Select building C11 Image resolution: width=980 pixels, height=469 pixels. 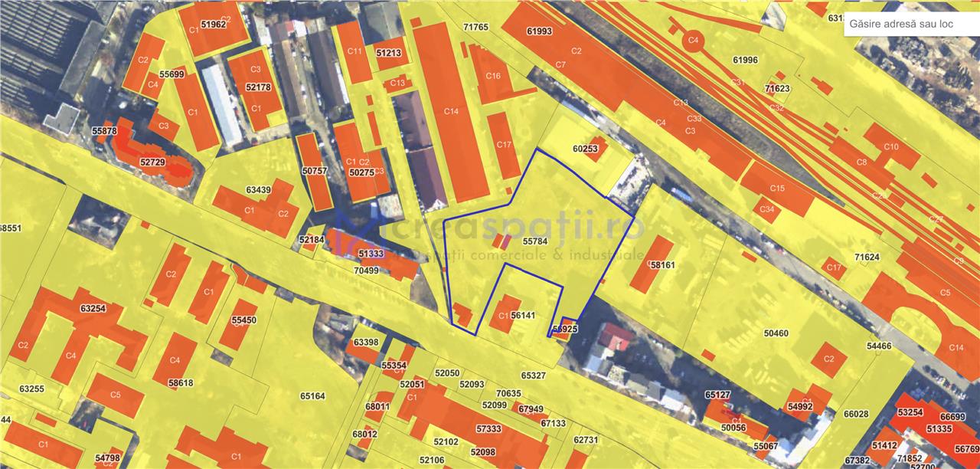click(x=354, y=51)
